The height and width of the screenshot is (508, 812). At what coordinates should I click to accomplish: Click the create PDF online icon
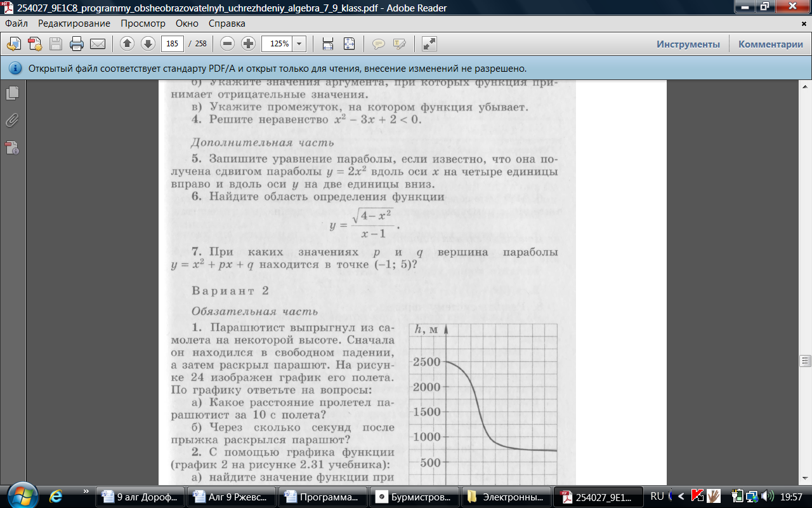click(35, 44)
